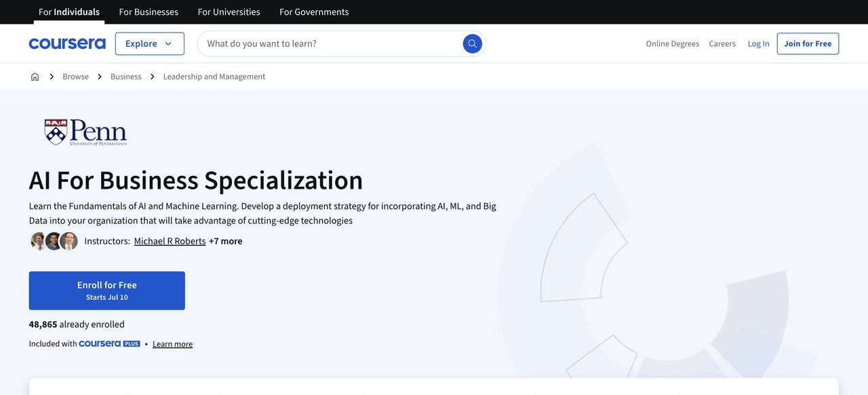Click the second instructor avatar
This screenshot has height=395, width=868.
tap(54, 240)
